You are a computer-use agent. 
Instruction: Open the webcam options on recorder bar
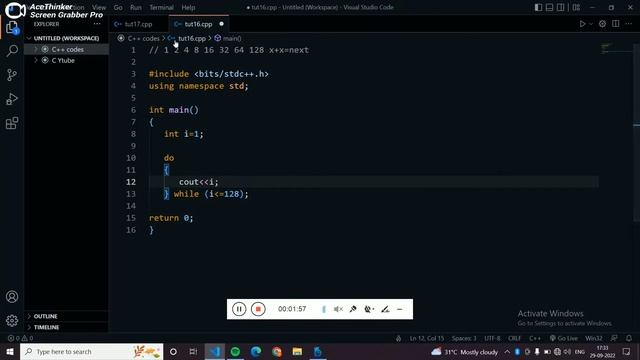pos(369,309)
